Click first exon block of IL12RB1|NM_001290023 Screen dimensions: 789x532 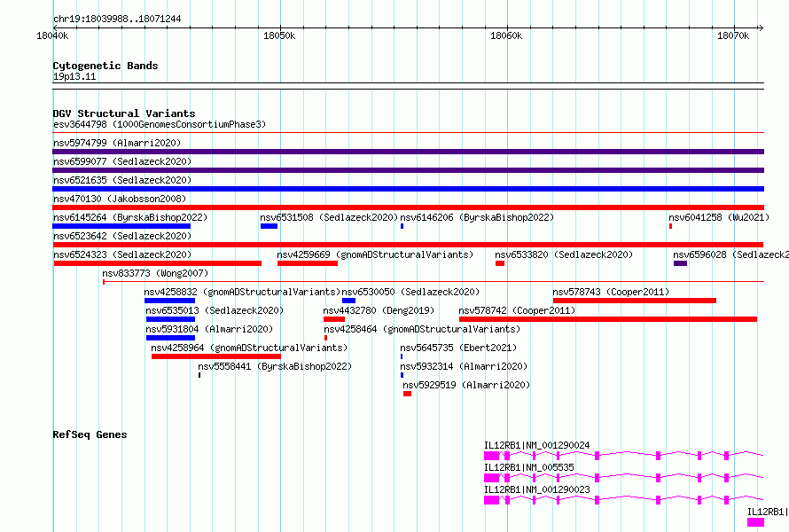pos(492,500)
